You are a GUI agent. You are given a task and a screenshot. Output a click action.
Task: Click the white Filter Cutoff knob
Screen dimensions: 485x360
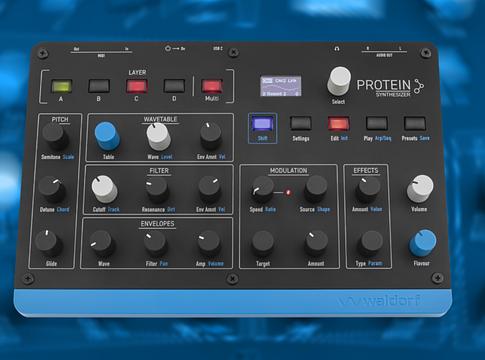[x=104, y=189]
